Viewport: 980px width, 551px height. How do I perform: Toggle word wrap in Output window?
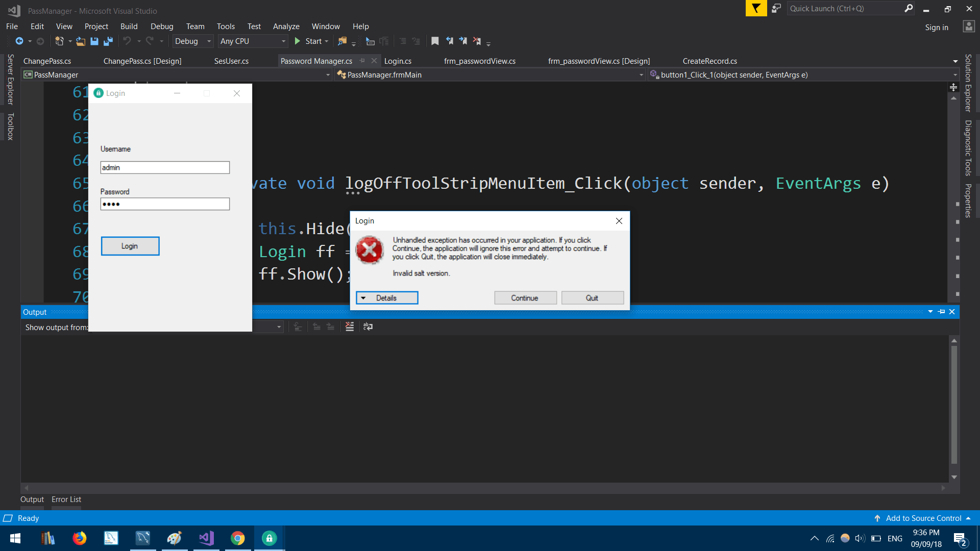click(368, 327)
